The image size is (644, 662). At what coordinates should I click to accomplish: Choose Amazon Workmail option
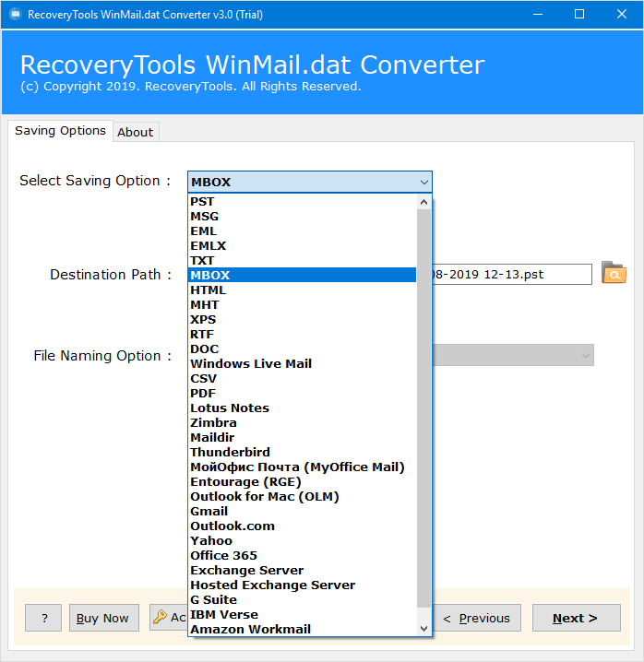click(x=302, y=629)
